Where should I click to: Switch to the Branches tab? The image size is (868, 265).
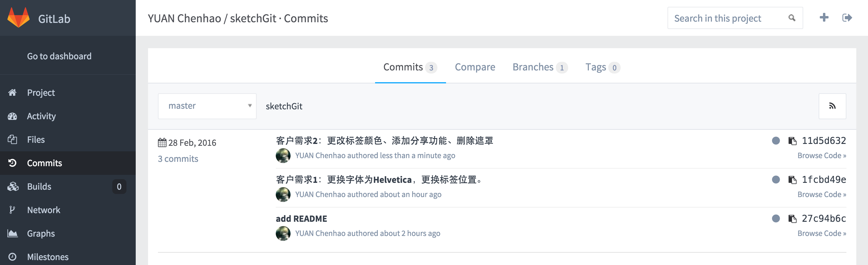pyautogui.click(x=540, y=67)
